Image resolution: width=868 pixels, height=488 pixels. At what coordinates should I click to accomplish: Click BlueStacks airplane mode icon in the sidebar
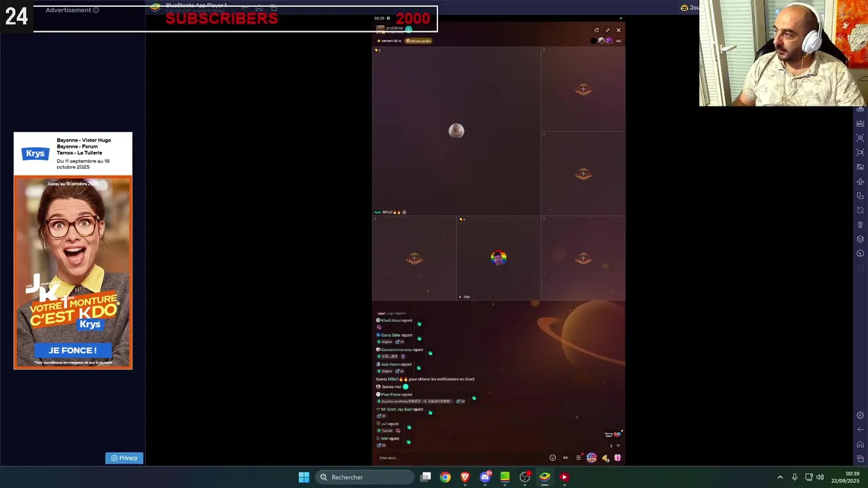(861, 182)
